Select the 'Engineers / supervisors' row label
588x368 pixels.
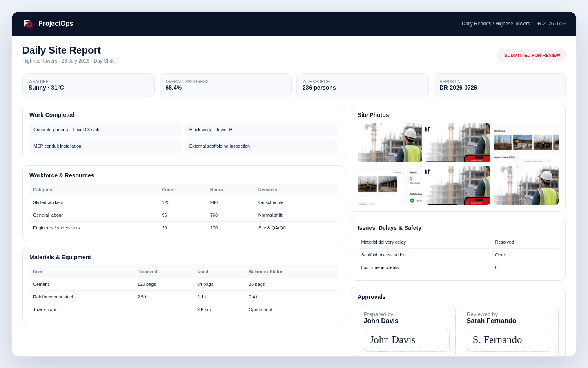[56, 228]
